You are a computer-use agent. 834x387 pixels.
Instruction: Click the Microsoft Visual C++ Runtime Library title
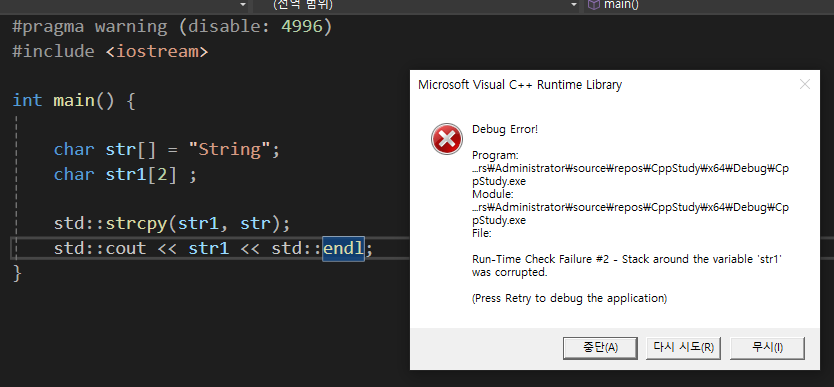(520, 85)
